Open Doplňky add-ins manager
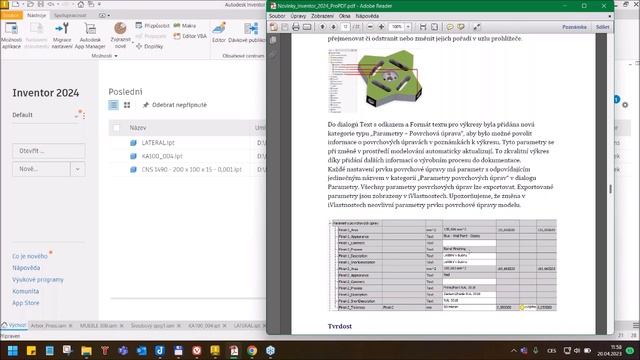640x360 pixels. point(149,46)
